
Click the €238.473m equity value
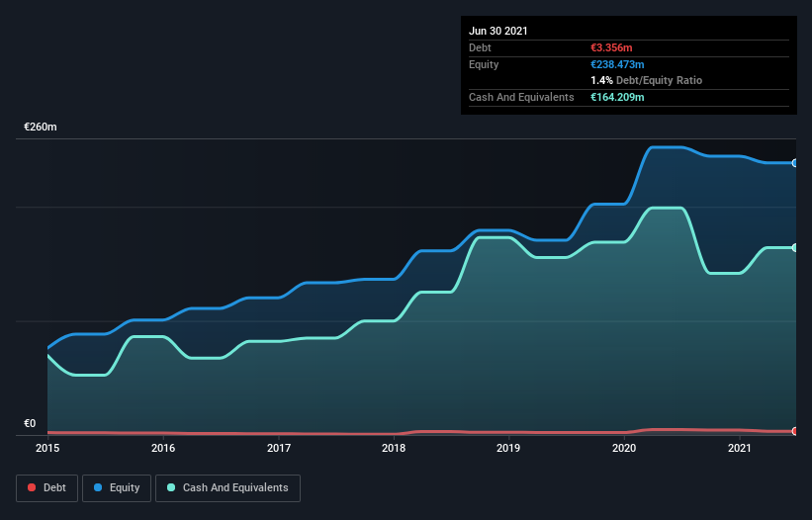click(x=617, y=64)
